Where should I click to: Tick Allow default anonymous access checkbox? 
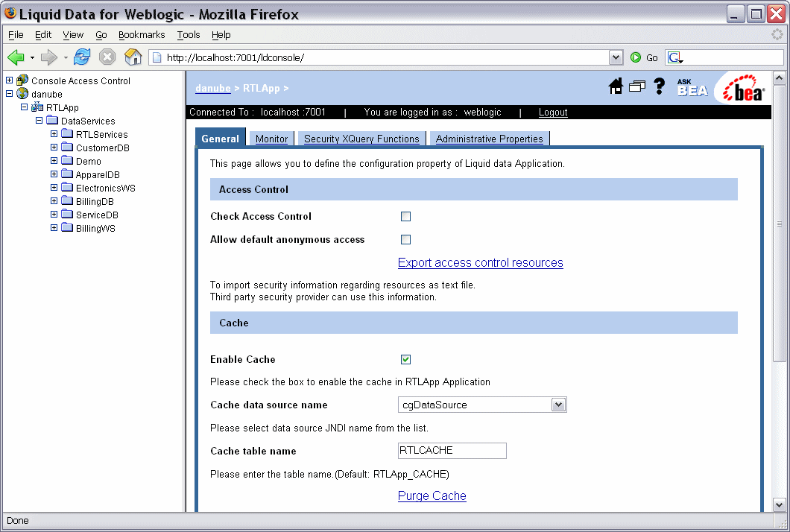point(405,239)
